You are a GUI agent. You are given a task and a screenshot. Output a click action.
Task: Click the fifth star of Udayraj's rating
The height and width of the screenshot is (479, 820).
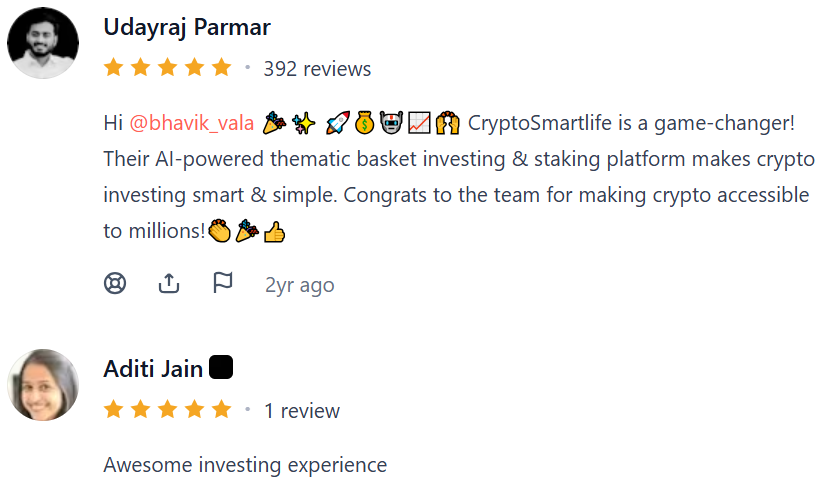pos(221,68)
